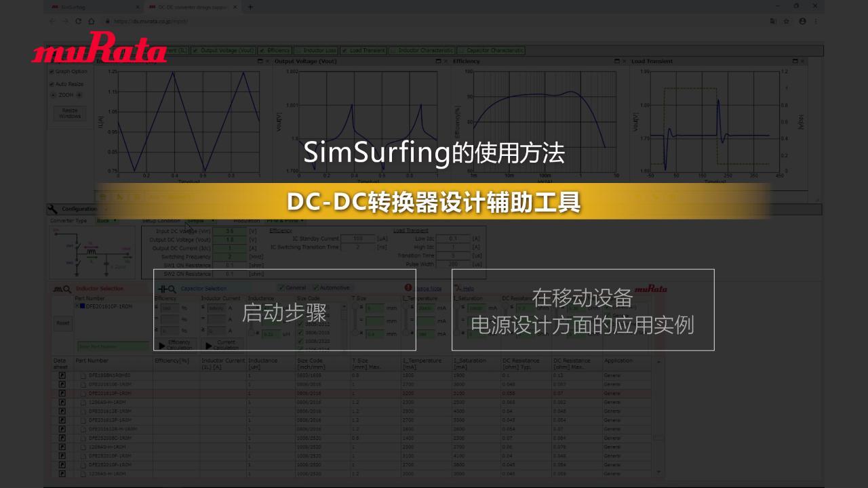Open browser profile avatar icon
This screenshot has width=868, height=488.
[802, 21]
